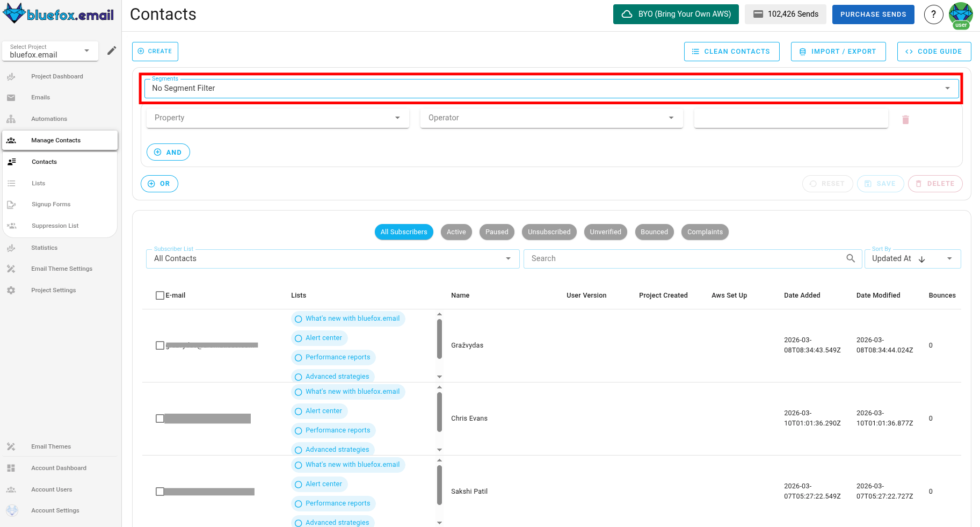Open the Emails section in sidebar

[40, 97]
